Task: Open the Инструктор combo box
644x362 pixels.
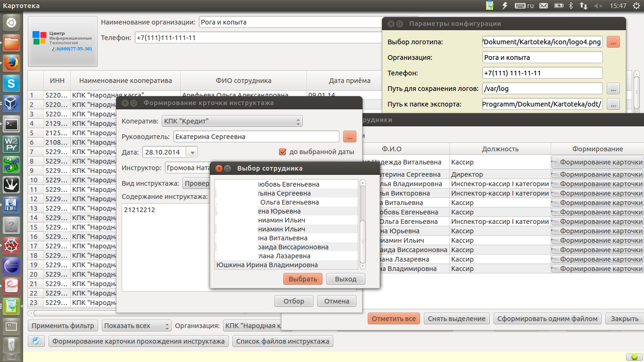Action: coord(188,167)
